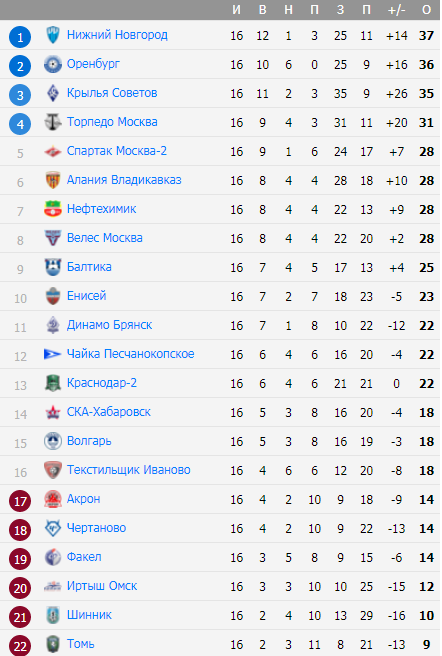Click the Нефтехимик club logo

(53, 209)
